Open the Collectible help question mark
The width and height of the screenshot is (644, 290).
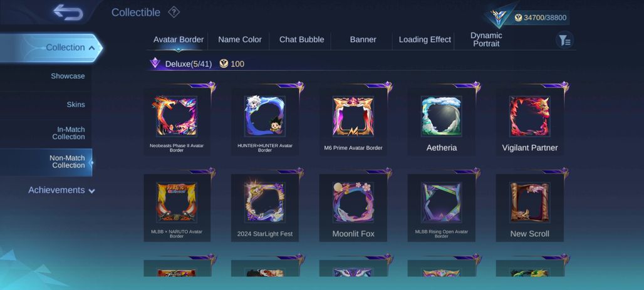pyautogui.click(x=174, y=13)
